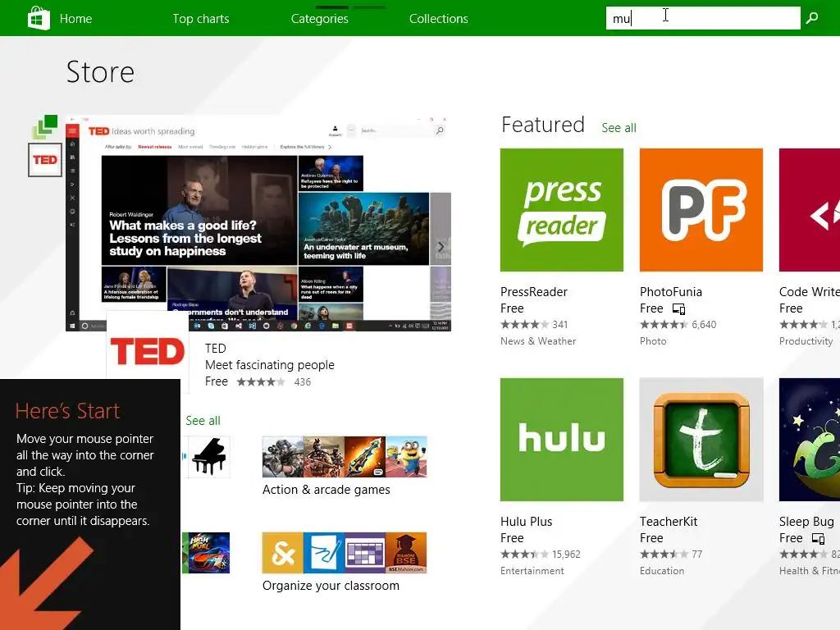This screenshot has height=630, width=840.
Task: Click into the search box containing 'mu'
Action: [x=703, y=18]
